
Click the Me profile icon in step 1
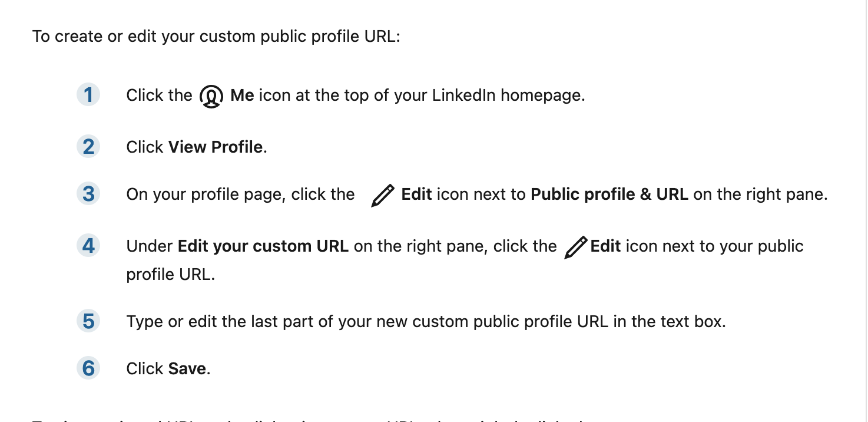pos(211,96)
